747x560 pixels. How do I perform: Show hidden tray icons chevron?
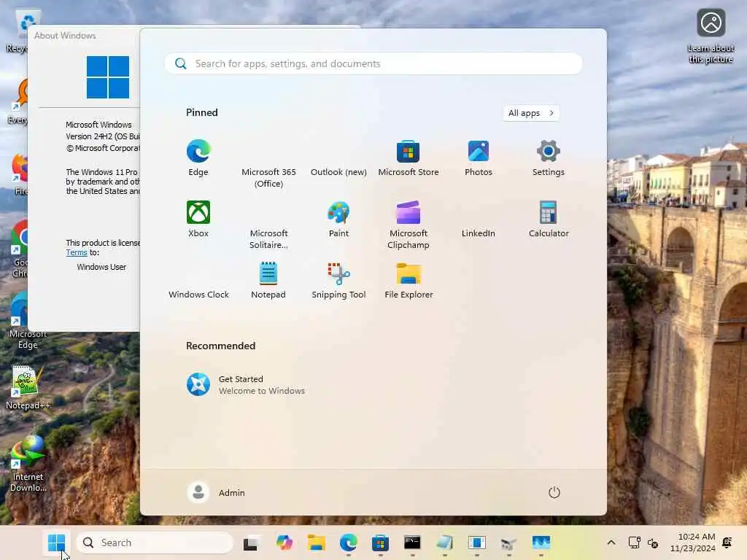[611, 542]
